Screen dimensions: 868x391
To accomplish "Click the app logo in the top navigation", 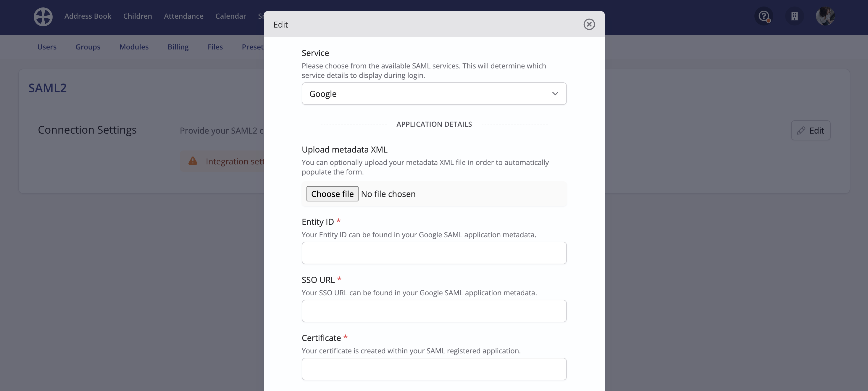I will pyautogui.click(x=43, y=16).
